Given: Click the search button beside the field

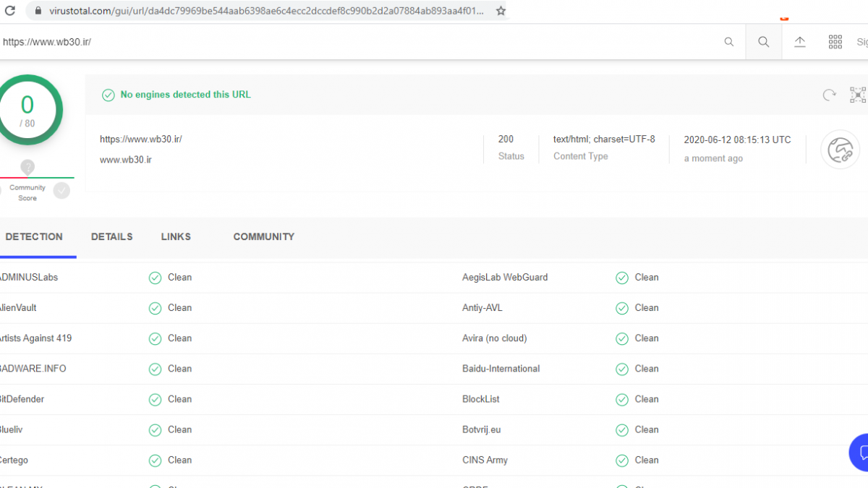Looking at the screenshot, I should coord(763,42).
